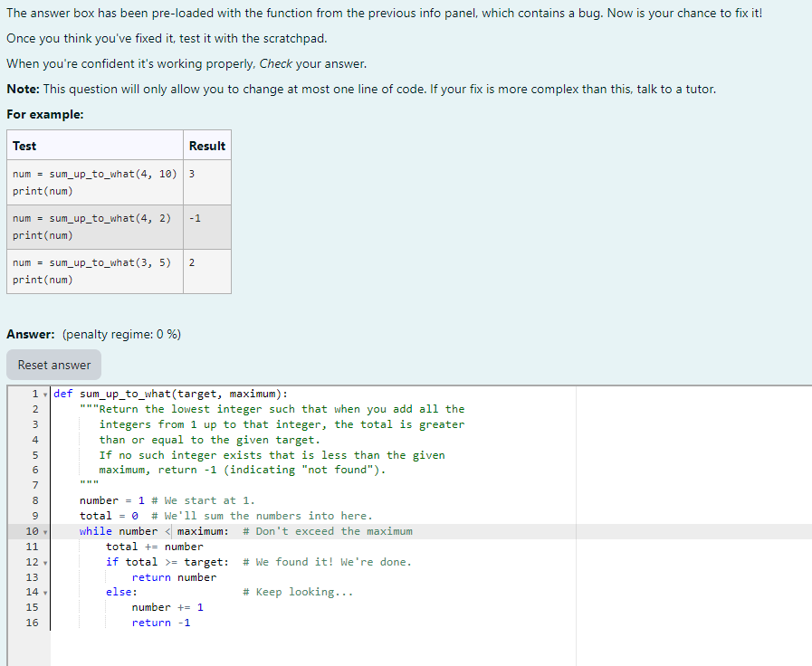Click the 'return number' code line
The image size is (812, 666).
[174, 577]
